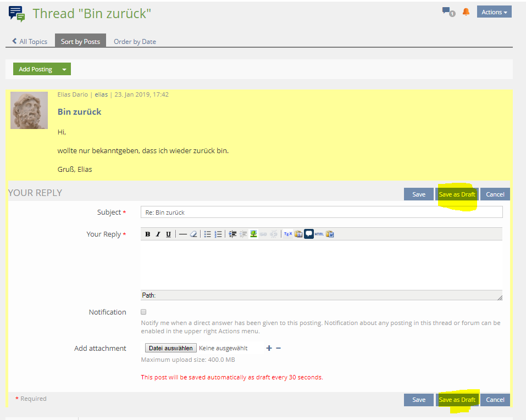Go back to All Topics
The image size is (526, 420).
(x=30, y=42)
